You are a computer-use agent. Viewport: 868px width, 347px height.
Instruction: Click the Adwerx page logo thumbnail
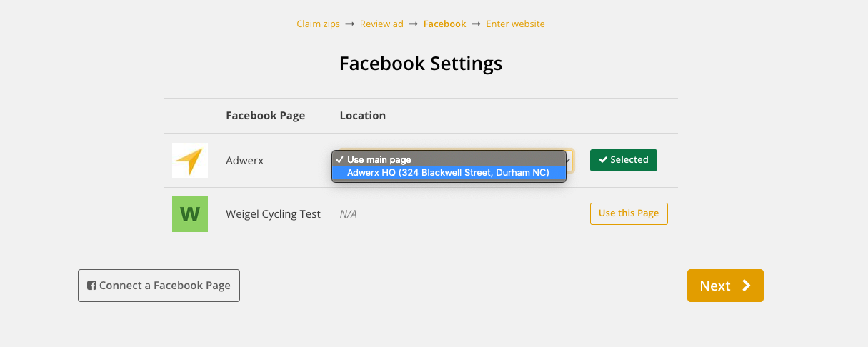click(190, 161)
